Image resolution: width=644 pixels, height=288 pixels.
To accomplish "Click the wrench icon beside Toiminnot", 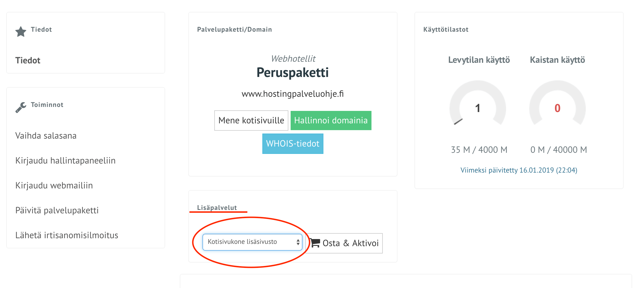I will 21,107.
